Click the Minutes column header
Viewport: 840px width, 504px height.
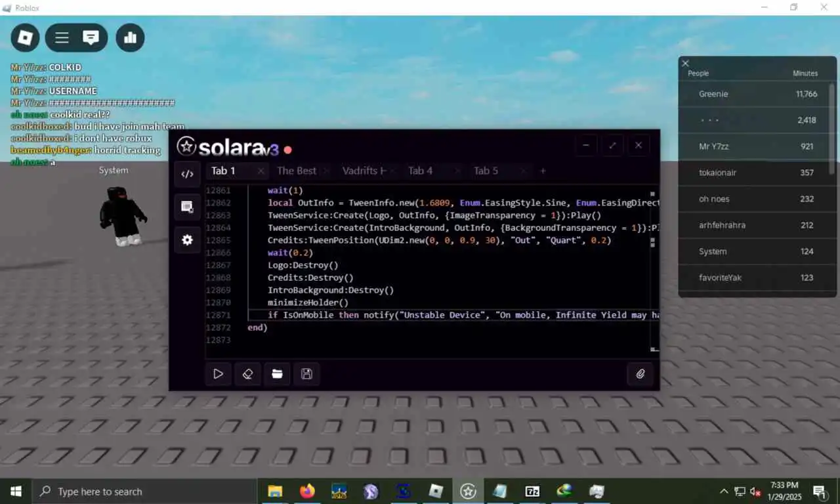805,73
